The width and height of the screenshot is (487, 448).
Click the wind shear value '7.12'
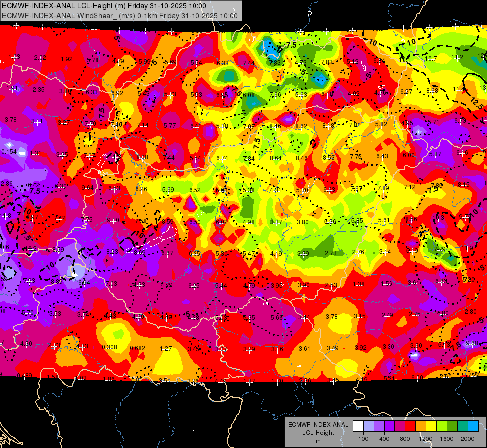coord(410,187)
